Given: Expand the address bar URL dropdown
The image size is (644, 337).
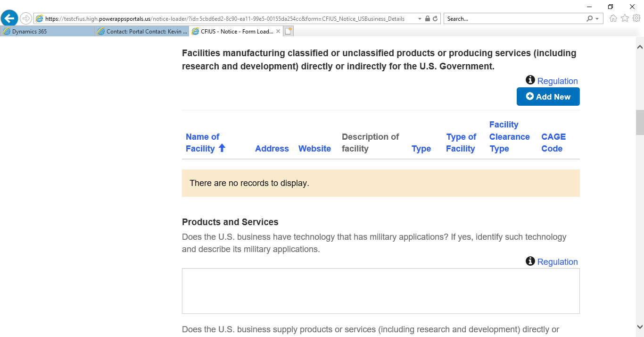Looking at the screenshot, I should 420,19.
